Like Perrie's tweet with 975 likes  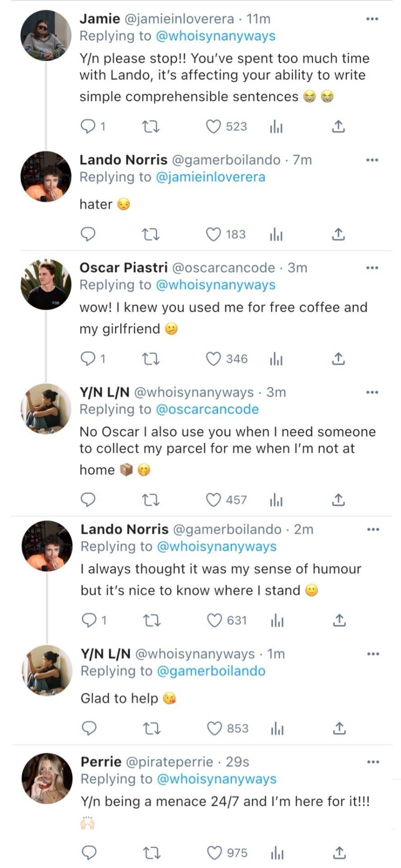(214, 853)
